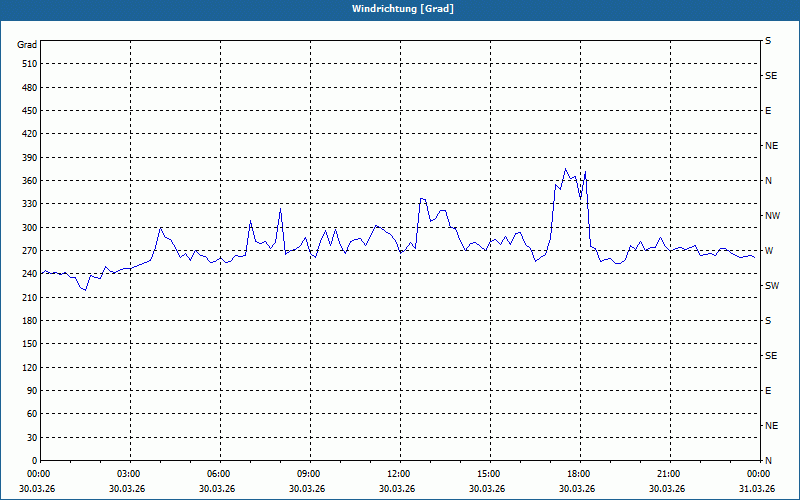
Task: Click the '510' y-axis value
Action: coord(30,64)
